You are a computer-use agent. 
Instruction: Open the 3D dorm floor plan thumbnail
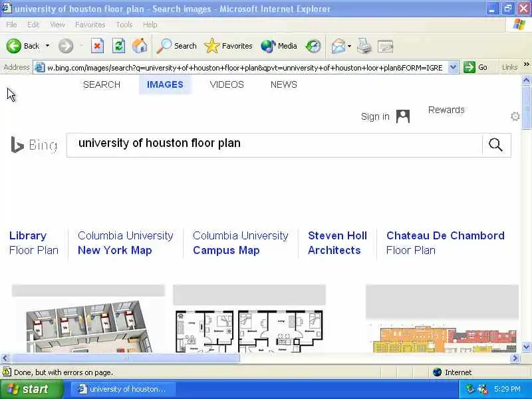click(x=88, y=326)
